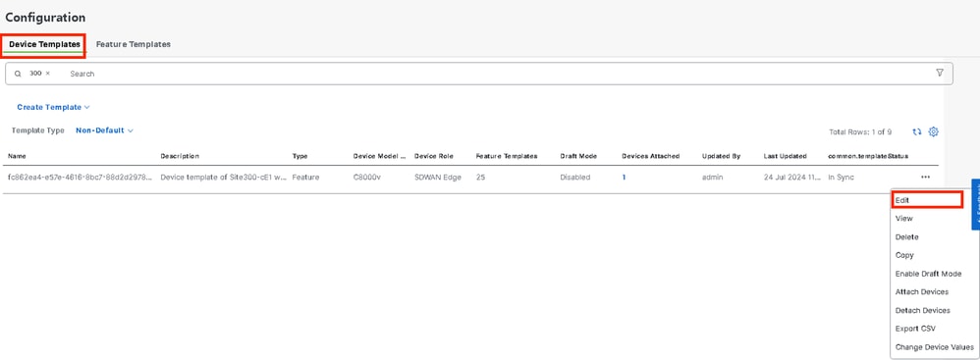
Task: Open the filter funnel icon
Action: coord(940,73)
